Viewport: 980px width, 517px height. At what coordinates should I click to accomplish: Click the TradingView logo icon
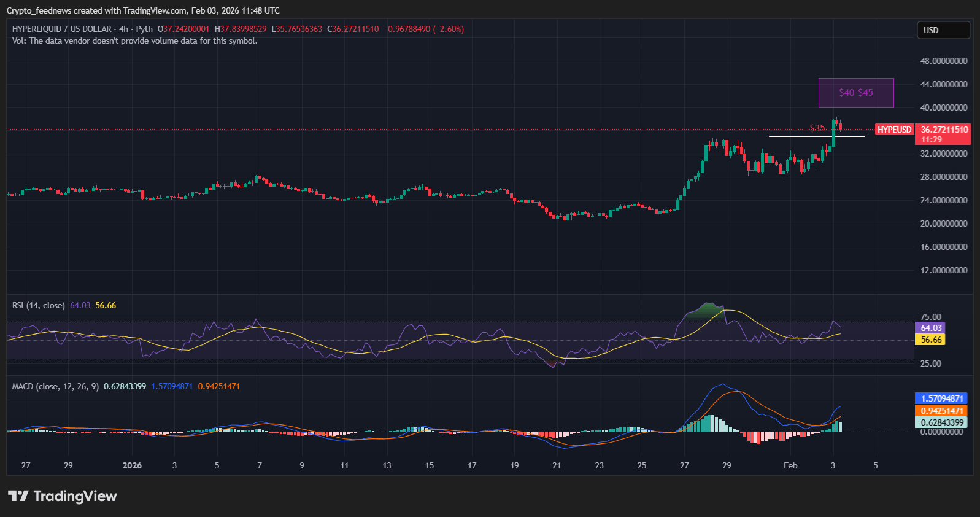click(18, 496)
